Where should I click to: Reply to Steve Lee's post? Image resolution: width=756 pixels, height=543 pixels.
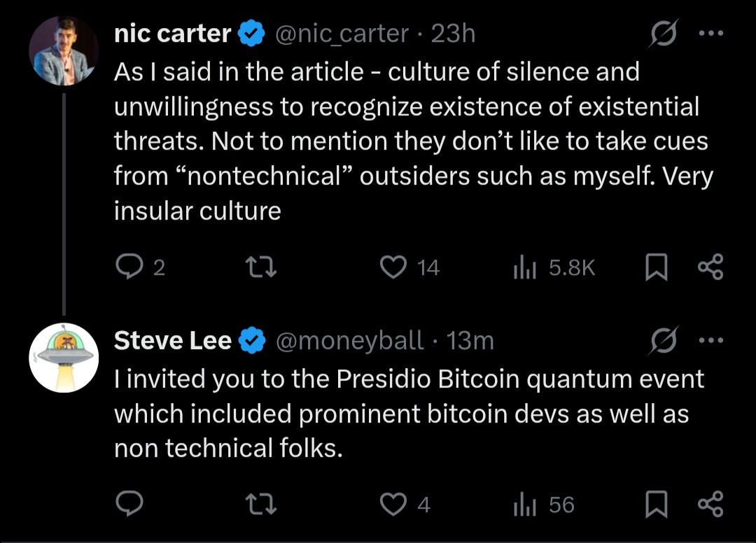(128, 504)
